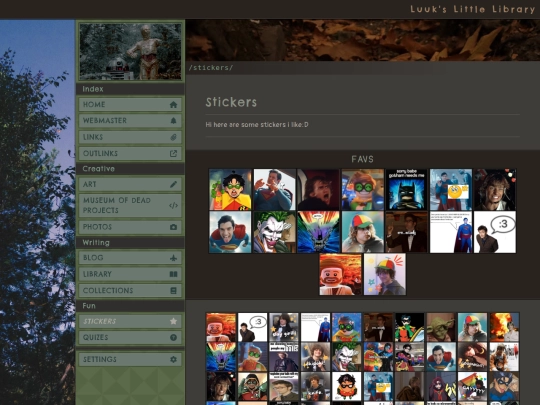Click the ':3' speech bubble sticker in Favs

(x=495, y=232)
